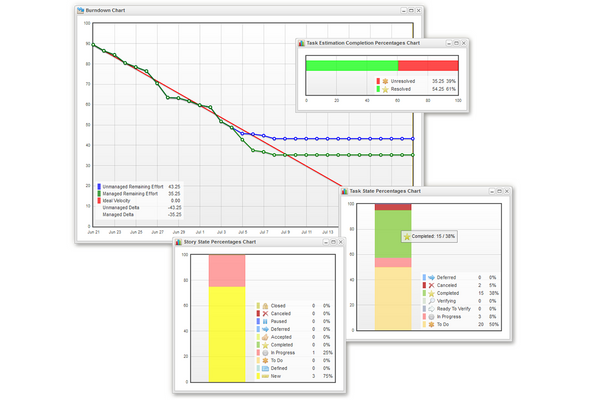Click the '25%' In Progress value in Story legend

(x=328, y=353)
